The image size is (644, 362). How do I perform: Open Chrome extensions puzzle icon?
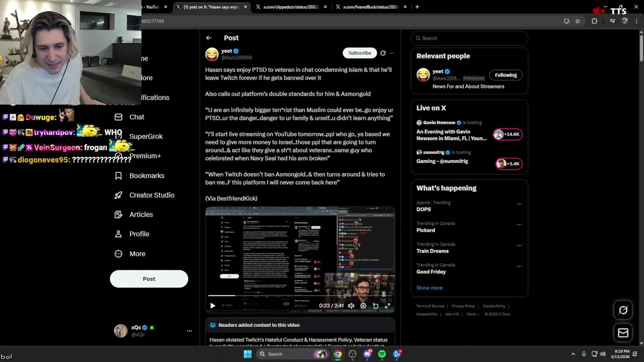[595, 21]
